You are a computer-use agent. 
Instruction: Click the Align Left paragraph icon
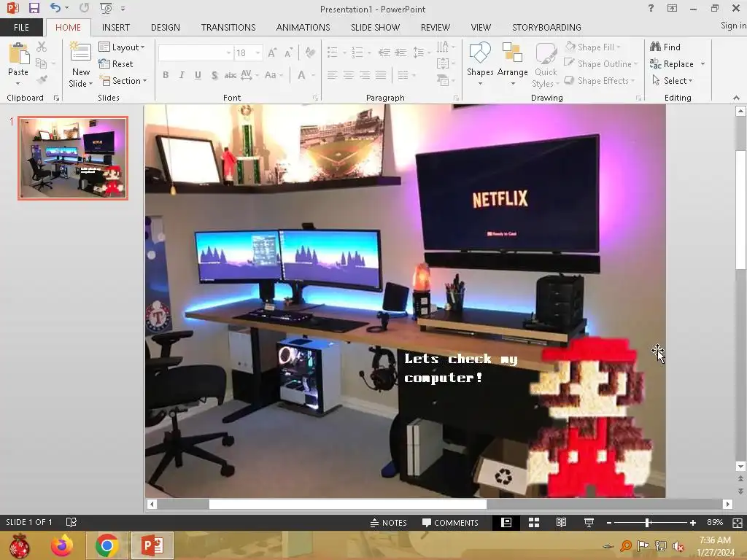333,75
